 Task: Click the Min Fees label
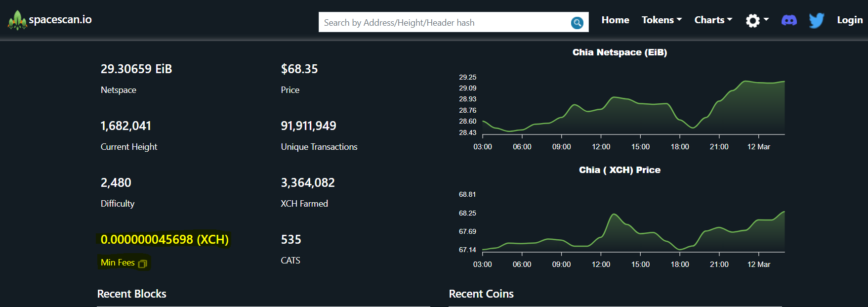point(118,263)
